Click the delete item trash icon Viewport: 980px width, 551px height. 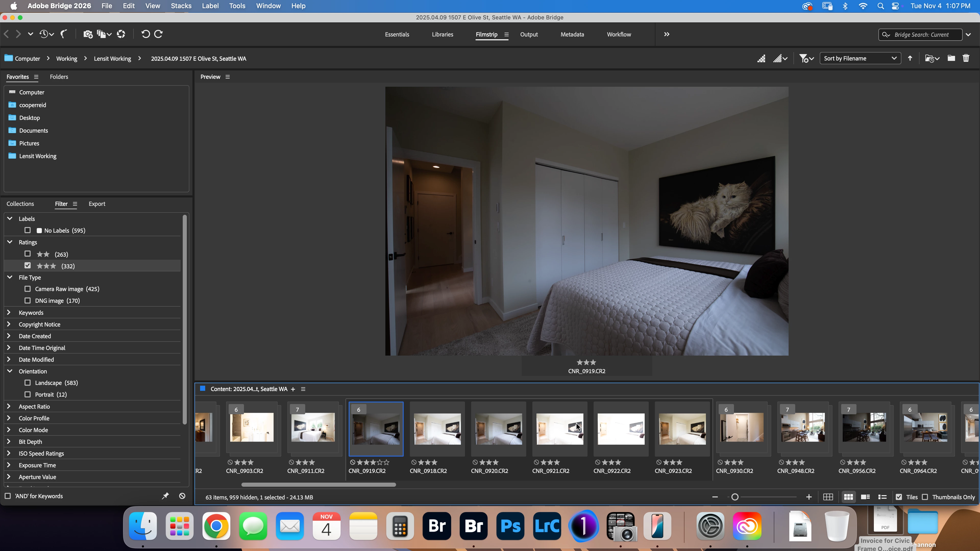click(x=966, y=58)
